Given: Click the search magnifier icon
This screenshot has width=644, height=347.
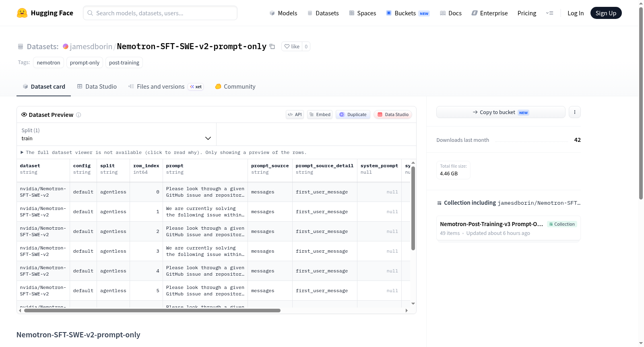Looking at the screenshot, I should tap(90, 13).
